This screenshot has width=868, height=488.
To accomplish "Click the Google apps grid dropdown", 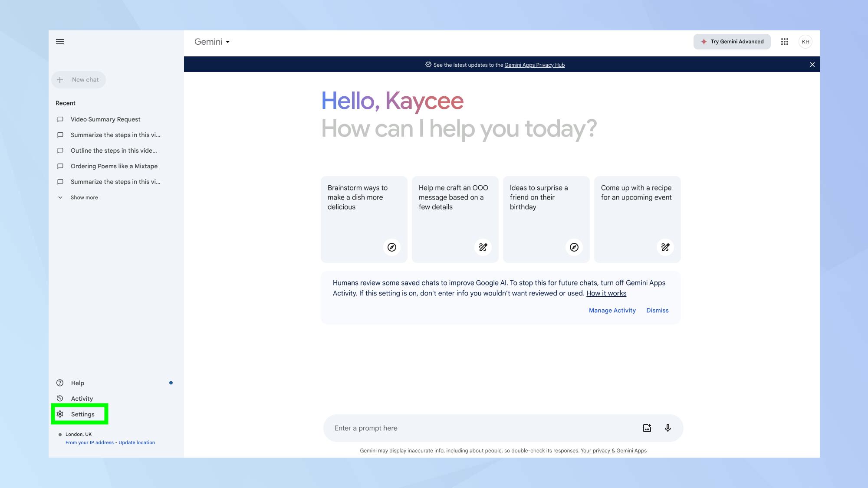I will pyautogui.click(x=785, y=41).
